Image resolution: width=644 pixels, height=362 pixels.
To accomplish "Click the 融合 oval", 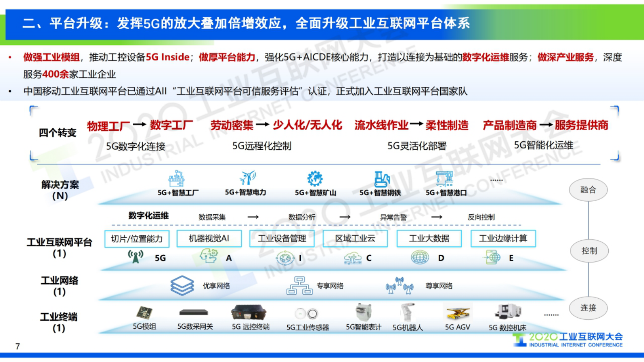I will (588, 190).
